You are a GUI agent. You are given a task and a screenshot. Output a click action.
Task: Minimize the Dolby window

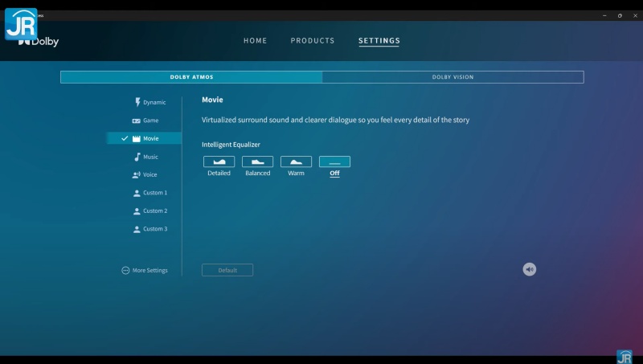604,15
